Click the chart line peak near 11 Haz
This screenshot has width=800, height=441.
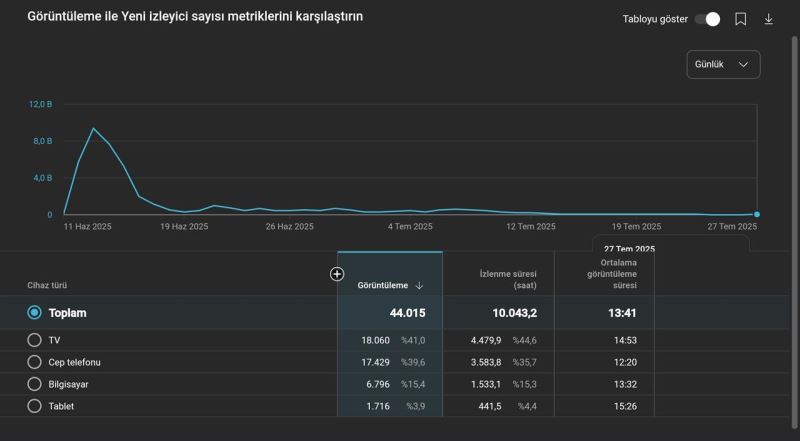click(94, 129)
